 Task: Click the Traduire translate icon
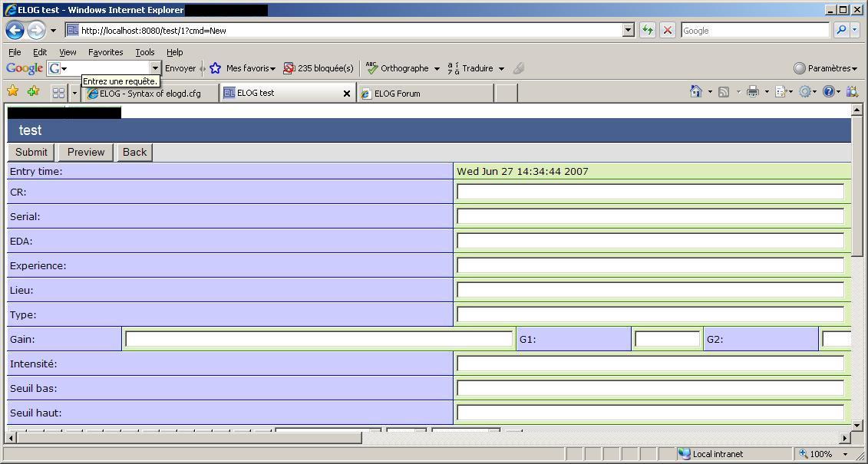[454, 68]
